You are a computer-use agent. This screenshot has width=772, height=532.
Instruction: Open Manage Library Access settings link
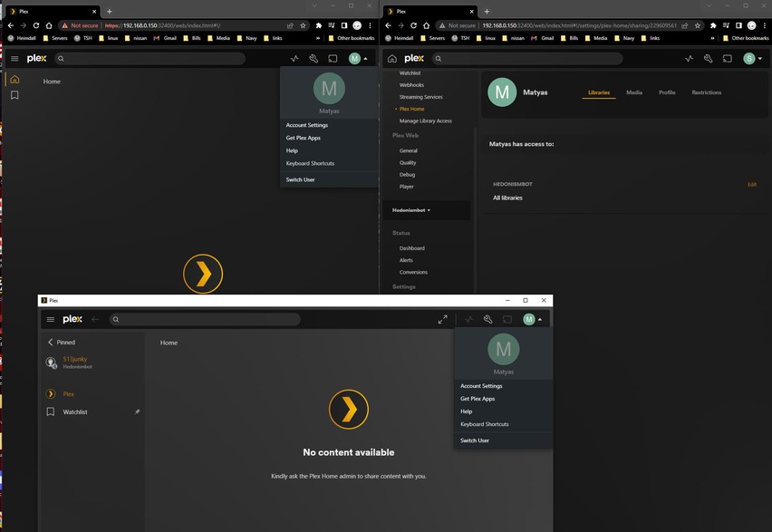click(425, 121)
